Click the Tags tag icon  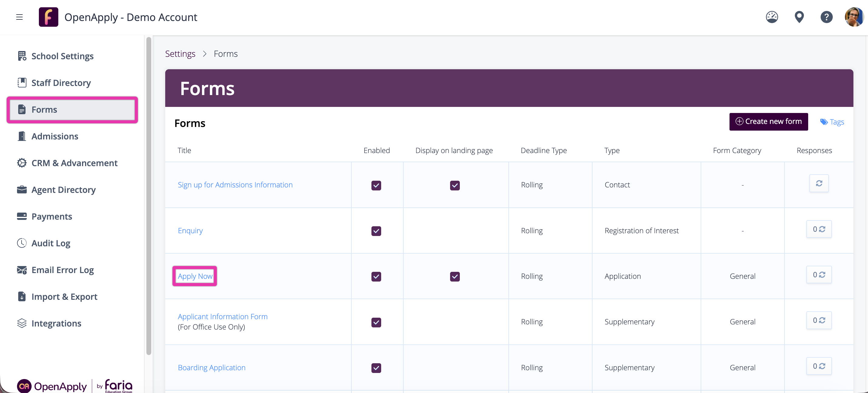click(x=824, y=122)
